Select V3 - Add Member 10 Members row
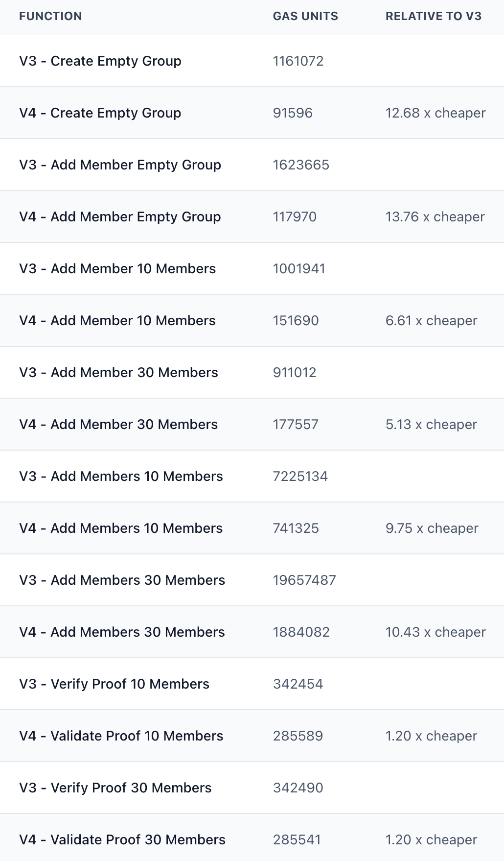Image resolution: width=504 pixels, height=861 pixels. click(252, 269)
